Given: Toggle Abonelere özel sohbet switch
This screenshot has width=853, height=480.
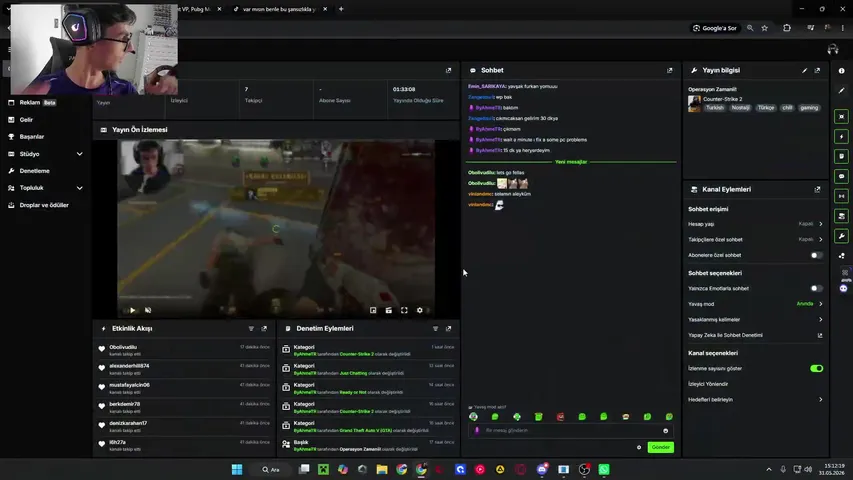Looking at the screenshot, I should click(x=816, y=255).
